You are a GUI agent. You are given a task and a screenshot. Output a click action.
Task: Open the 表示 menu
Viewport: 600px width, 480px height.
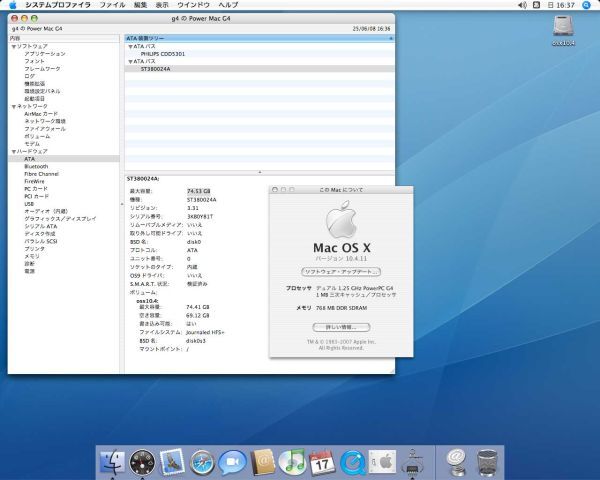click(162, 5)
